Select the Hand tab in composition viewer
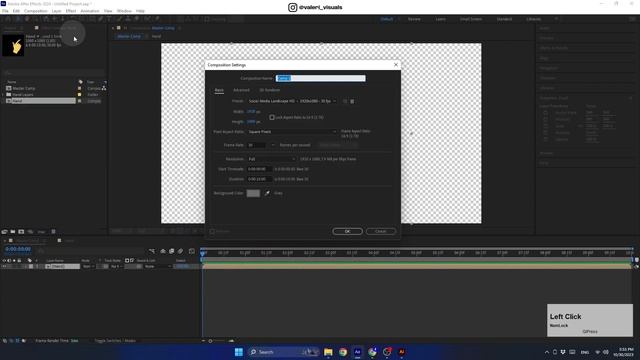 156,36
